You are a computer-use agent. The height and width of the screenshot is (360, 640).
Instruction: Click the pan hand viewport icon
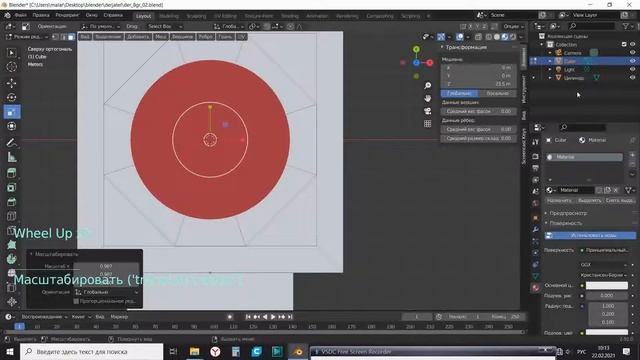point(427,98)
